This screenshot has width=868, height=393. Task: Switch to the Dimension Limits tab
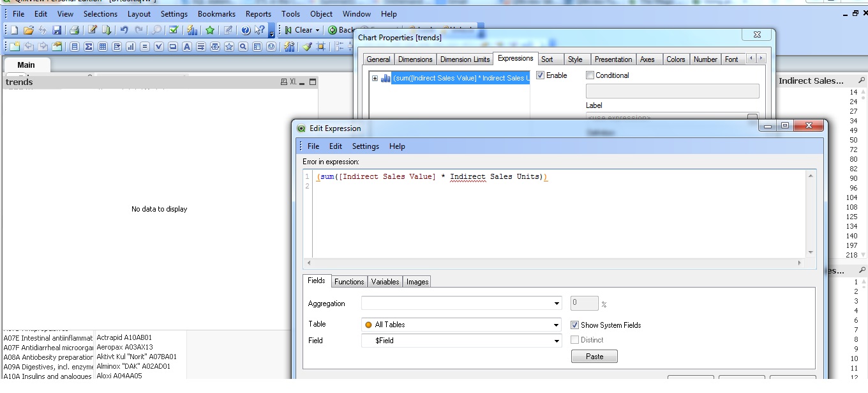465,59
